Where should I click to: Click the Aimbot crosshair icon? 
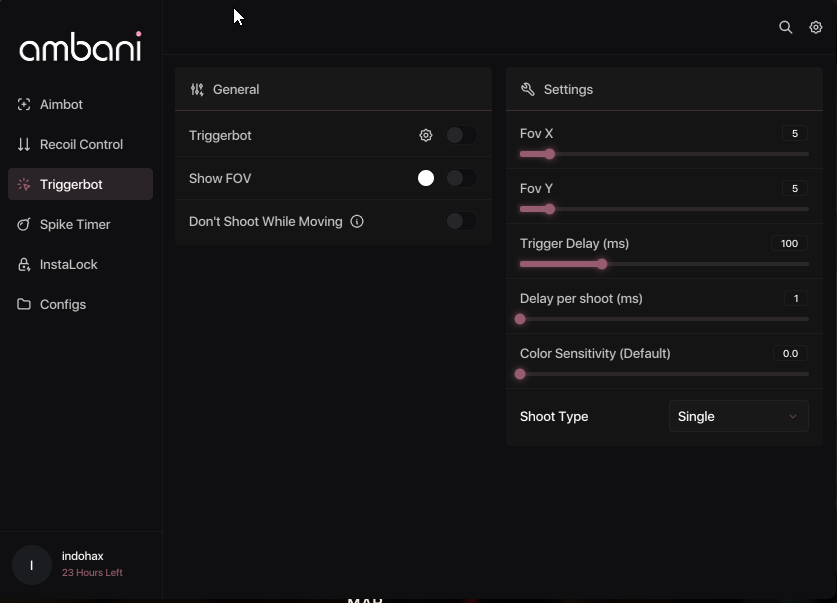(24, 105)
